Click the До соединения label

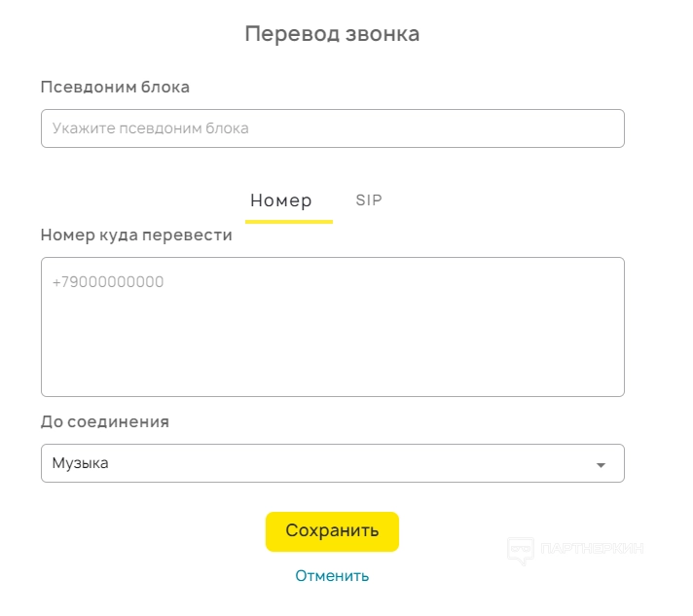pos(105,421)
